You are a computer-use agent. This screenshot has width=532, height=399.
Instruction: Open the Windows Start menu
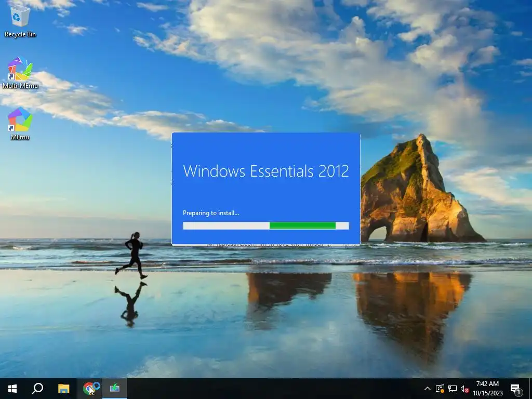pyautogui.click(x=12, y=389)
